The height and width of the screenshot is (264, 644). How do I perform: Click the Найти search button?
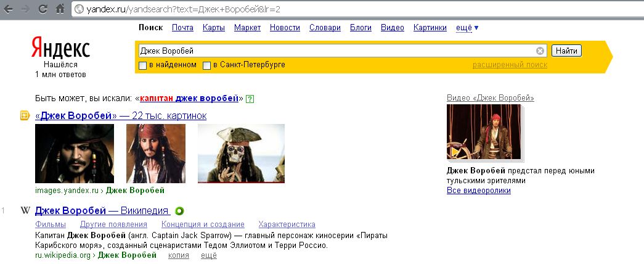point(566,51)
